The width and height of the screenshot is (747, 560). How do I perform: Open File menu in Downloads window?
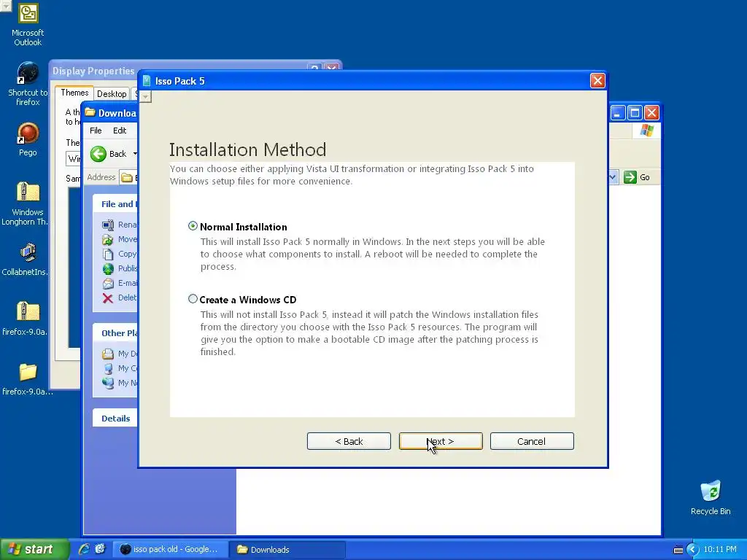pos(96,131)
